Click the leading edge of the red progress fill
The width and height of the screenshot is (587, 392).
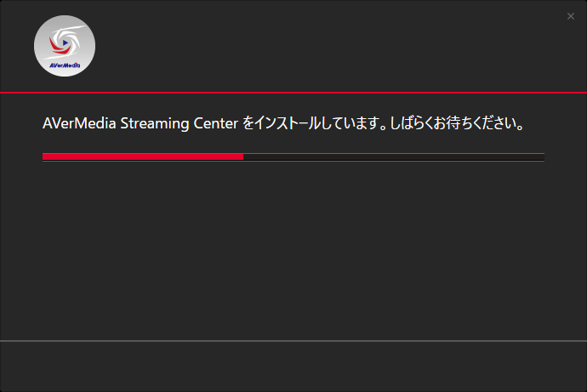(242, 156)
